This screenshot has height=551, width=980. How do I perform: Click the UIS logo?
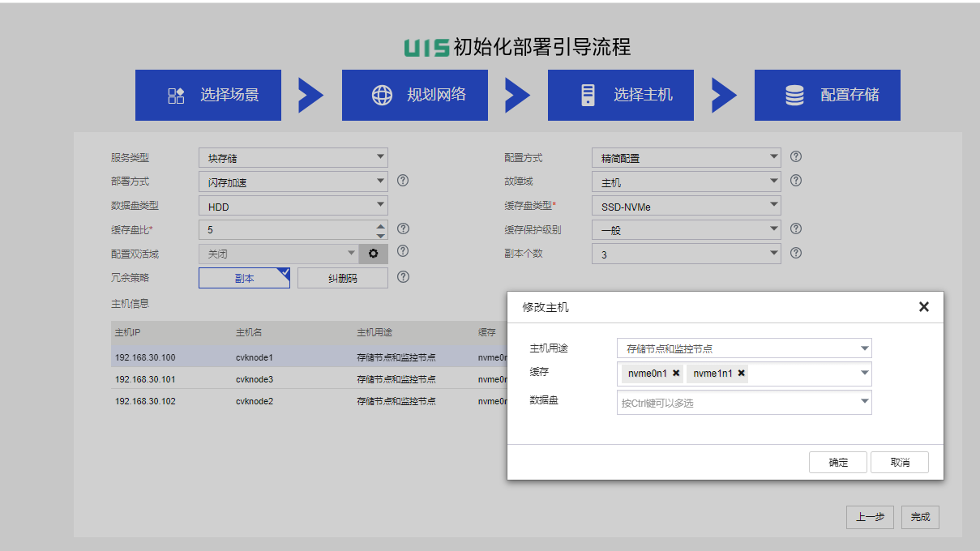pos(426,47)
